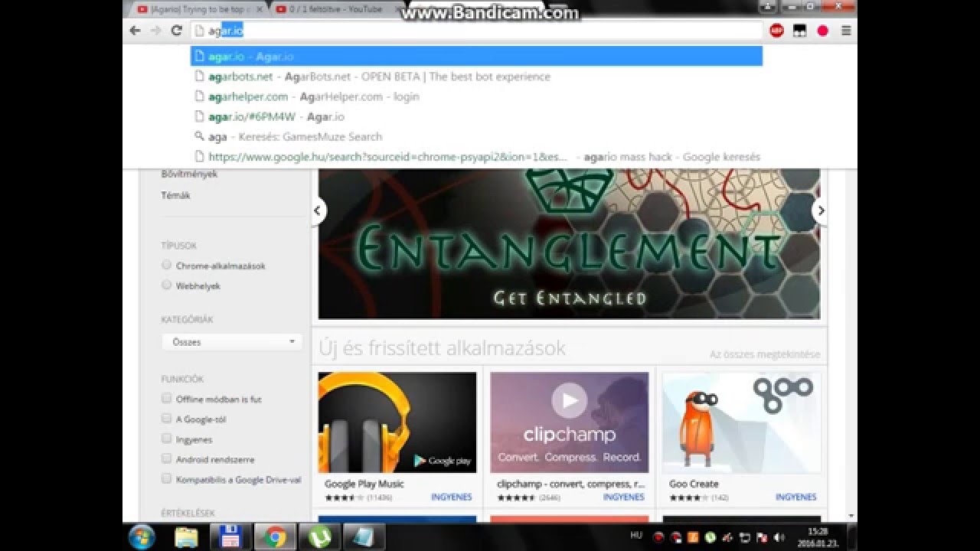Choose the agario mass hack Google suggestion
The height and width of the screenshot is (551, 980).
[x=476, y=156]
